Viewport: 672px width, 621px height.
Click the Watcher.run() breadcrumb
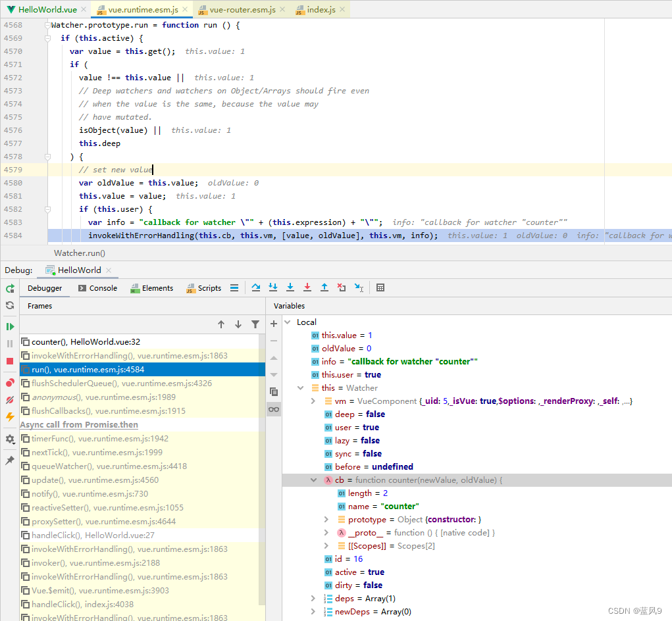(80, 253)
